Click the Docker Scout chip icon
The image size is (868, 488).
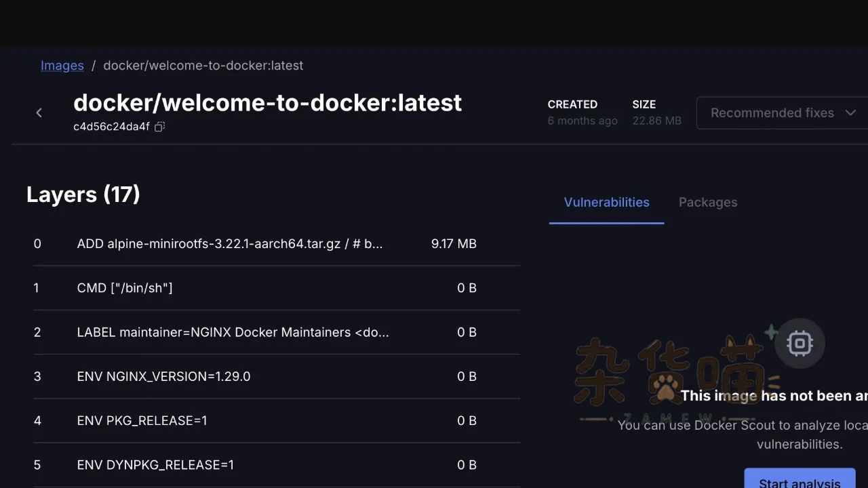pyautogui.click(x=800, y=344)
